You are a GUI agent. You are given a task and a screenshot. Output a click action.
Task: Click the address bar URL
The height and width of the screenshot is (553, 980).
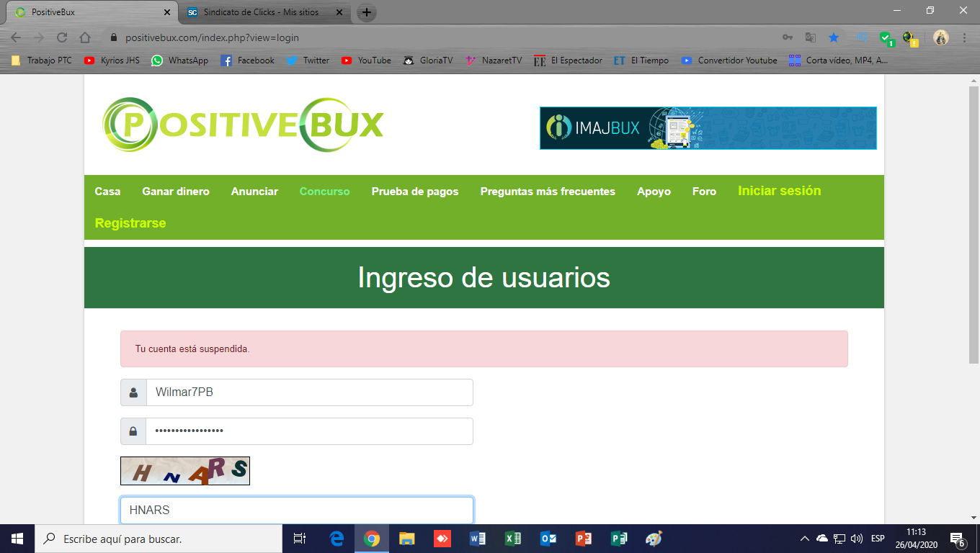pyautogui.click(x=212, y=37)
